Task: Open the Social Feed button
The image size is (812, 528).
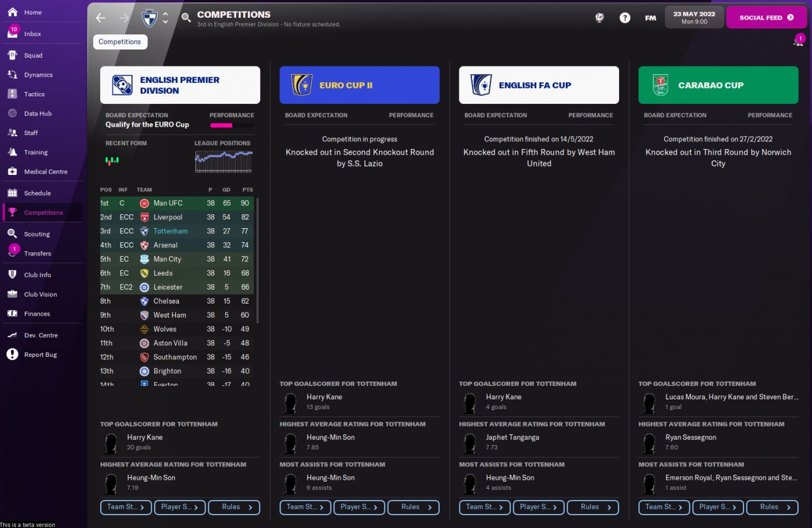Action: [766, 18]
